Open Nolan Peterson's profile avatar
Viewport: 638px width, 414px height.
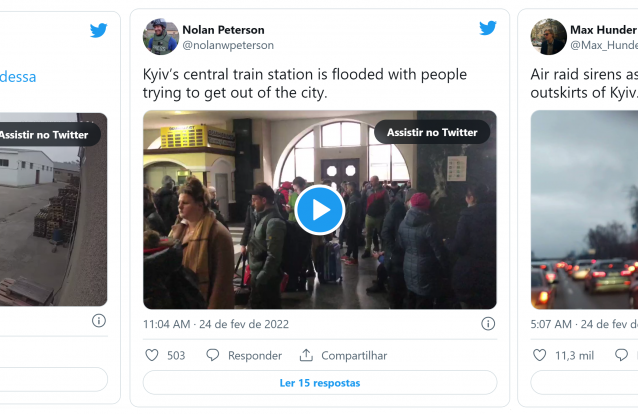pyautogui.click(x=161, y=37)
